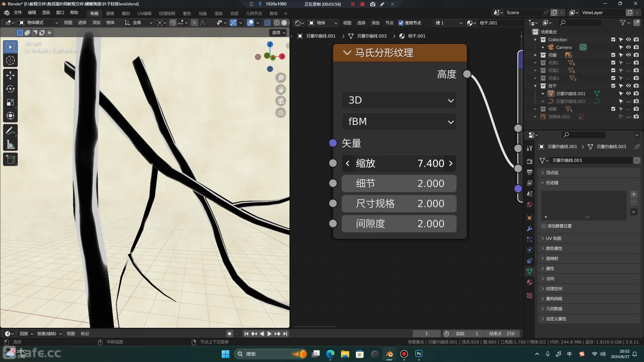Open the 编辑 menu

[32, 13]
